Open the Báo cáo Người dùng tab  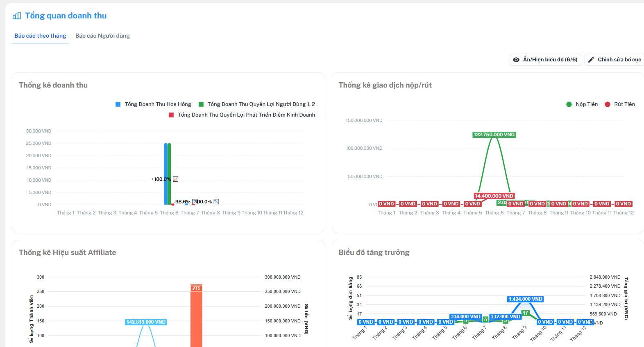(102, 36)
